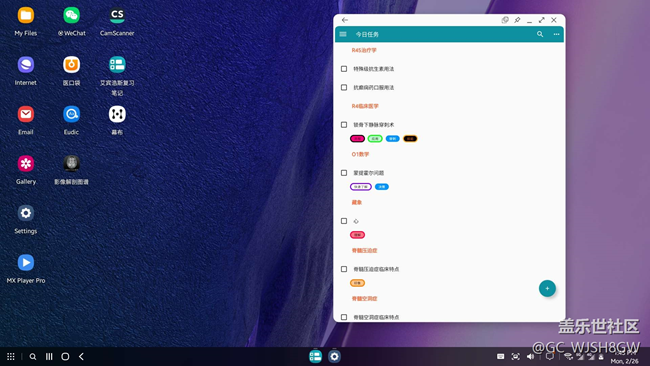Image resolution: width=650 pixels, height=366 pixels.
Task: Select the pink tag under 锁骨下静脉穿刺术
Action: click(357, 139)
